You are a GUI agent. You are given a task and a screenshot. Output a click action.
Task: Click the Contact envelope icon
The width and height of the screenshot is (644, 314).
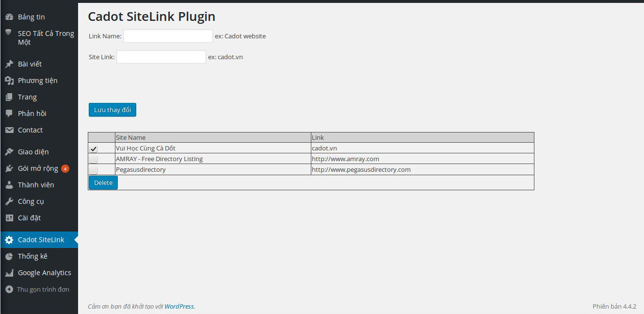(x=9, y=130)
